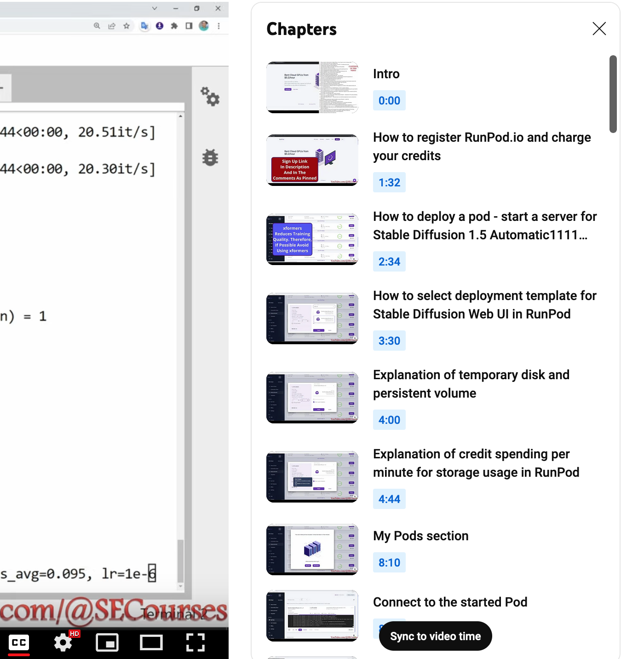
Task: Toggle closed captions with the CC button
Action: (x=19, y=642)
